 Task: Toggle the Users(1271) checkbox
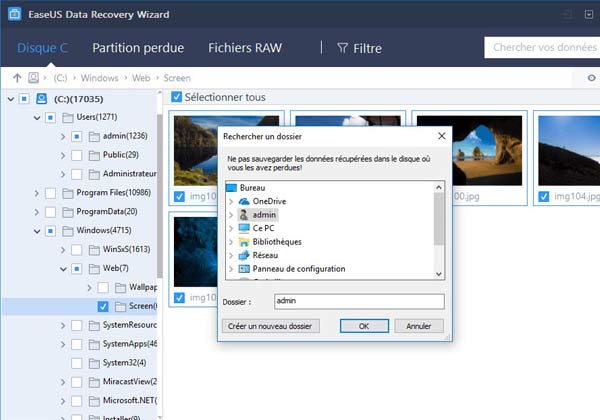[50, 117]
